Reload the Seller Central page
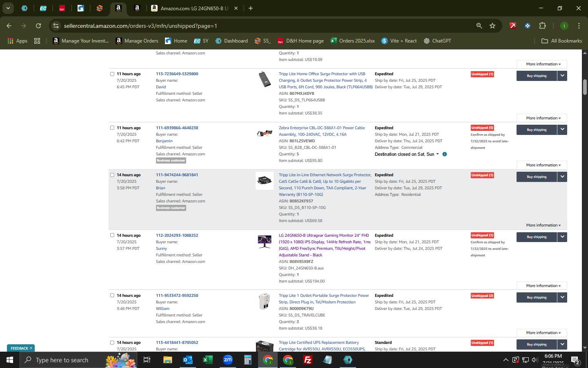 point(38,26)
